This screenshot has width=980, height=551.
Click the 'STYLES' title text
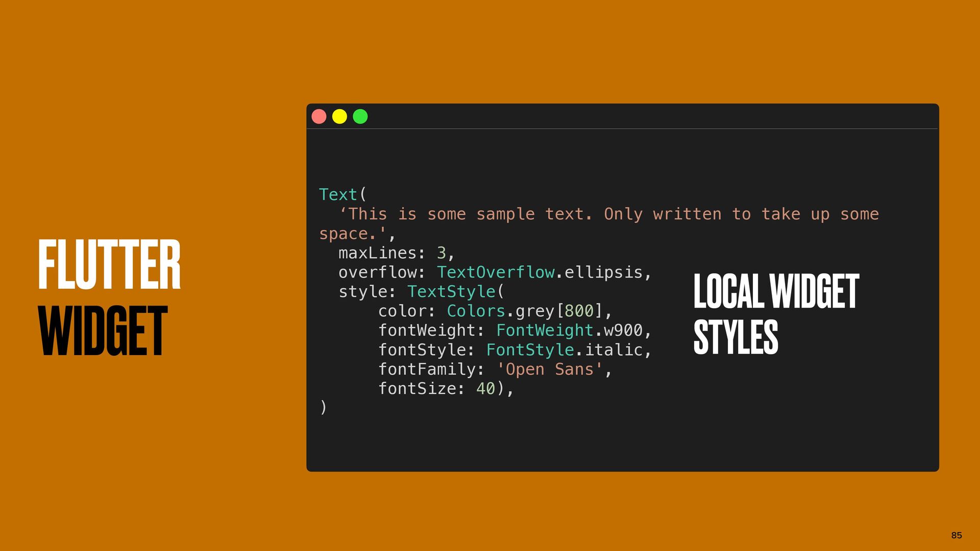coord(736,337)
